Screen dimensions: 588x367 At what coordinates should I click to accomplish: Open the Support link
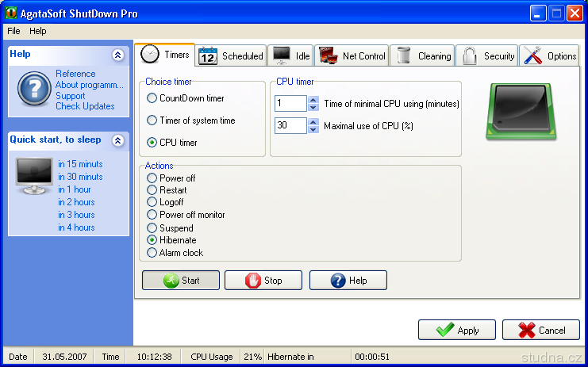pyautogui.click(x=70, y=96)
